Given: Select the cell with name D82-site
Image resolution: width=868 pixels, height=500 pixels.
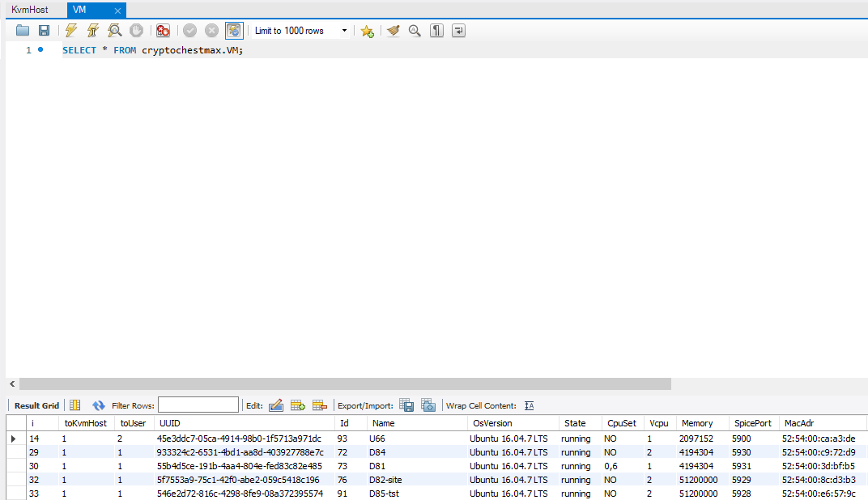Looking at the screenshot, I should (417, 480).
